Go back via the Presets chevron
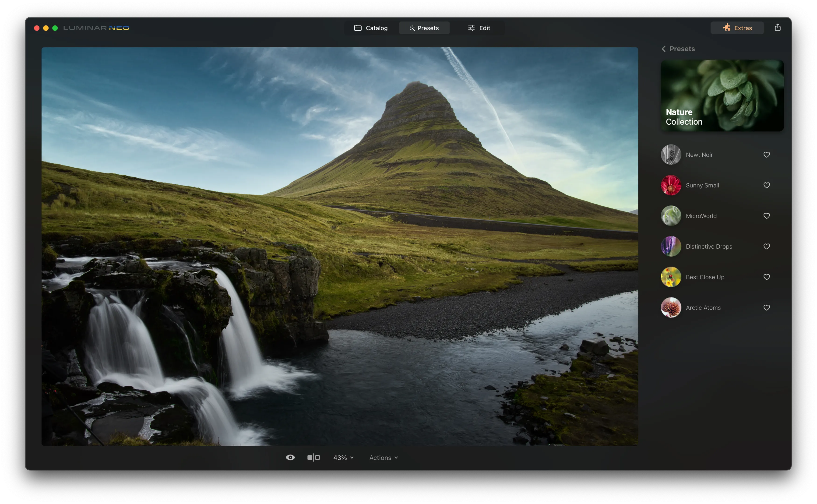 pos(664,49)
